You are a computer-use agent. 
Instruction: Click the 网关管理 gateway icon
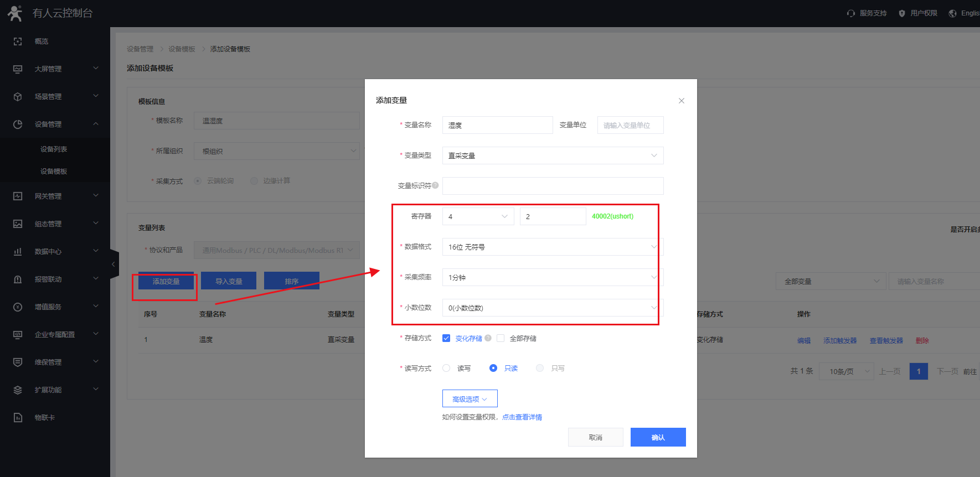pyautogui.click(x=18, y=196)
